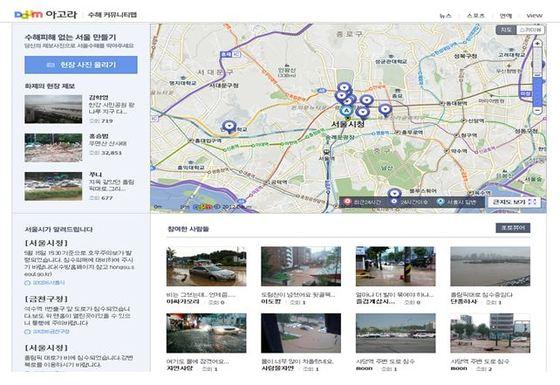Viewport: 560px width, 385px height.
Task: Open moon's photo with 2 views
Action: (x=490, y=333)
